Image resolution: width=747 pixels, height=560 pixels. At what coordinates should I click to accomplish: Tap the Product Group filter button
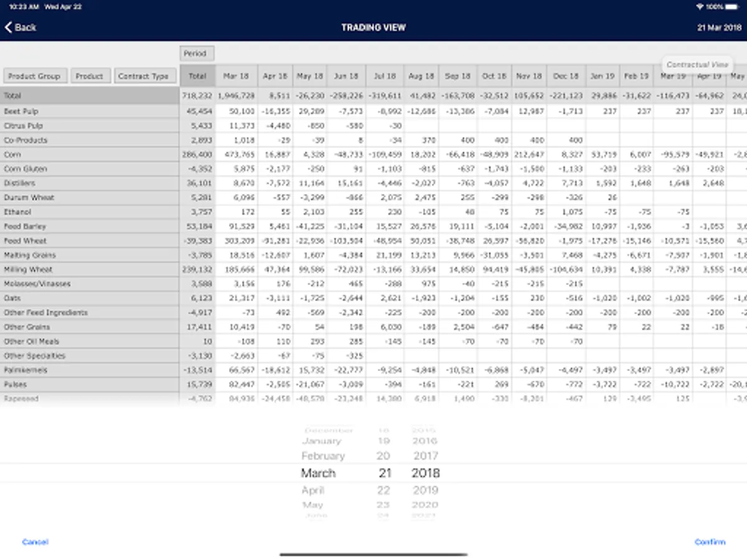(x=34, y=76)
